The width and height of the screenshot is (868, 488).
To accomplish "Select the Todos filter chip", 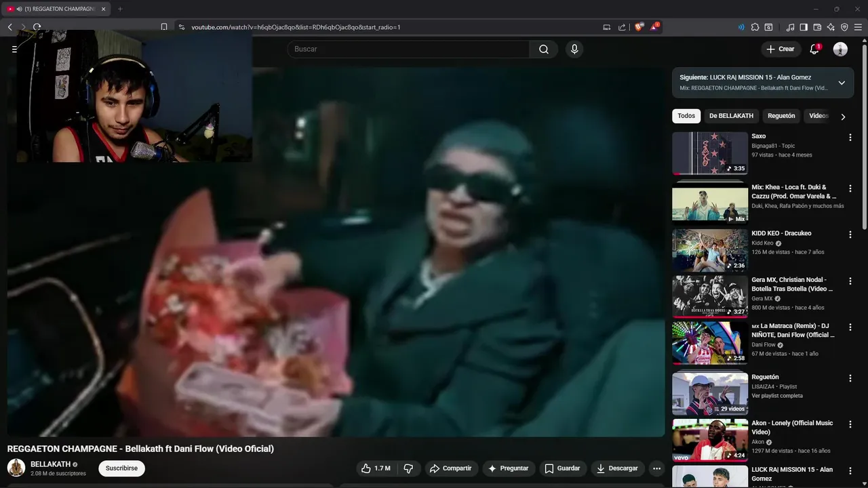I will (686, 116).
